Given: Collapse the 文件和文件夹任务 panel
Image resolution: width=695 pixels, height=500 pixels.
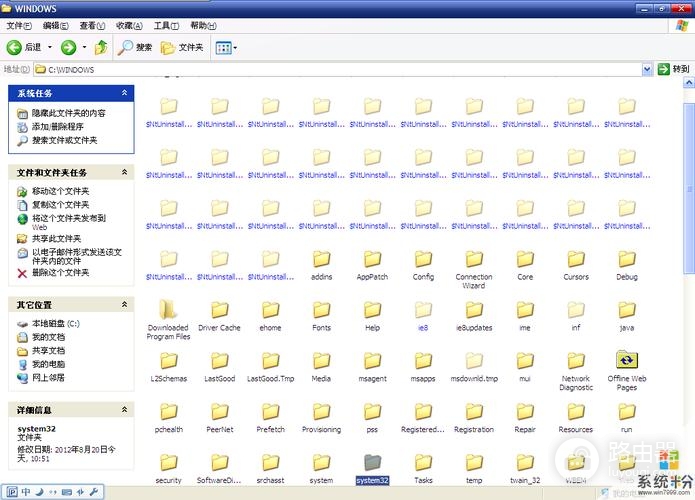Looking at the screenshot, I should pyautogui.click(x=124, y=173).
